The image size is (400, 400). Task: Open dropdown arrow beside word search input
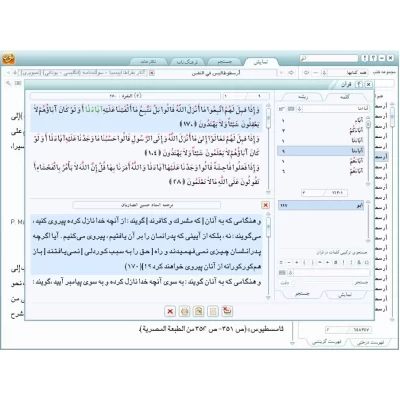299,109
